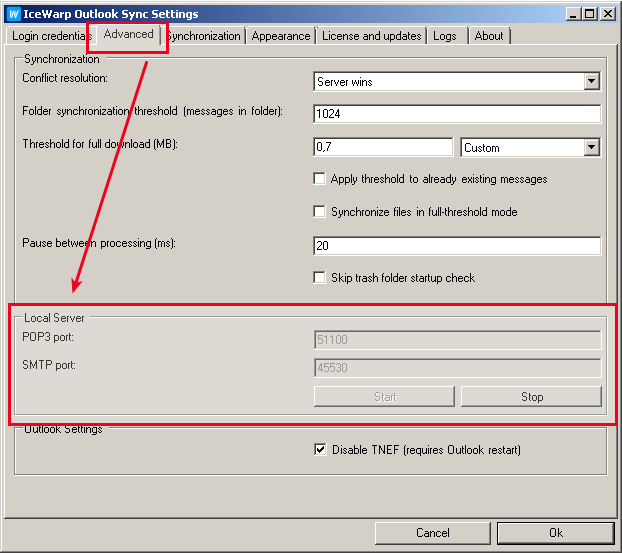Click the Server wins combo box
This screenshot has height=553, width=622.
tap(457, 82)
